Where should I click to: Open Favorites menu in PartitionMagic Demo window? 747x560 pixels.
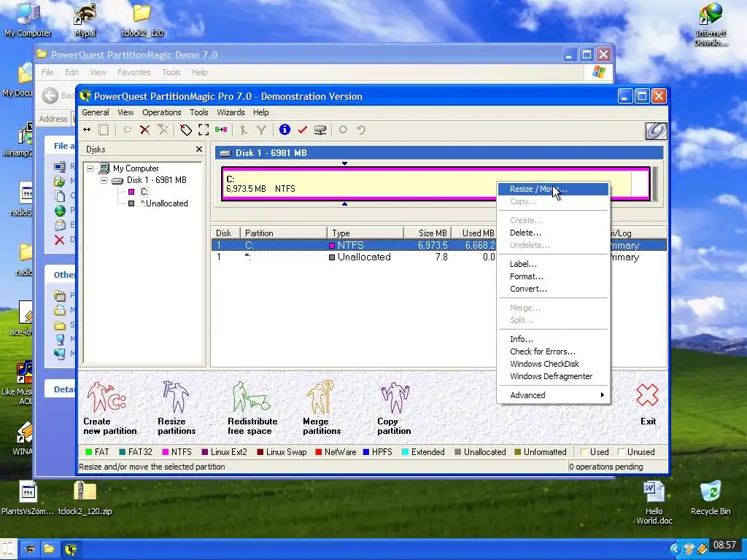pyautogui.click(x=134, y=72)
